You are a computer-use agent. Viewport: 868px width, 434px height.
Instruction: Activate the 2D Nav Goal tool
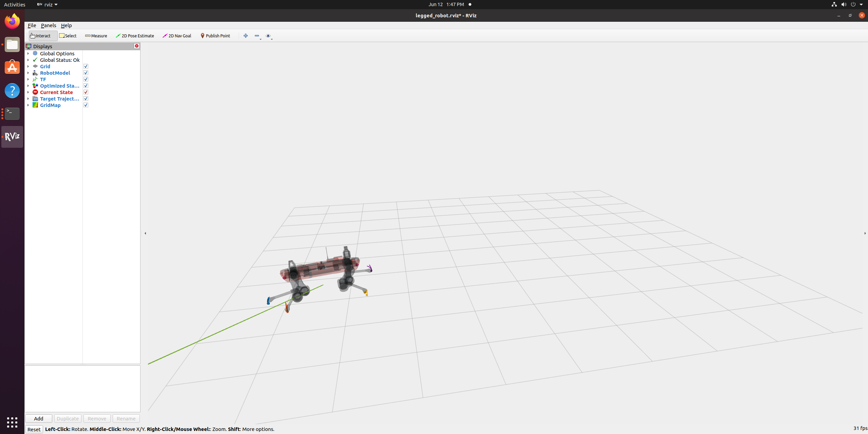click(x=177, y=36)
